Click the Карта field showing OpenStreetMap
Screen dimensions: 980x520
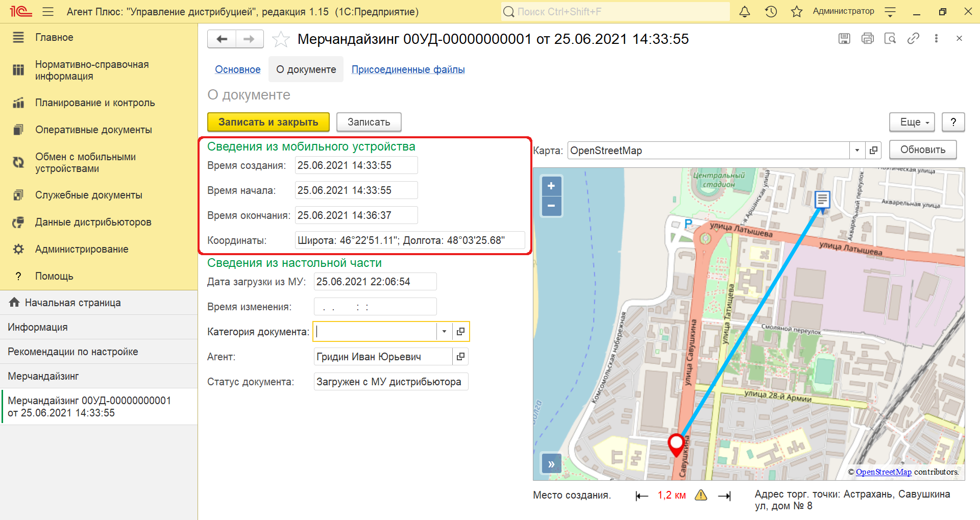point(709,151)
